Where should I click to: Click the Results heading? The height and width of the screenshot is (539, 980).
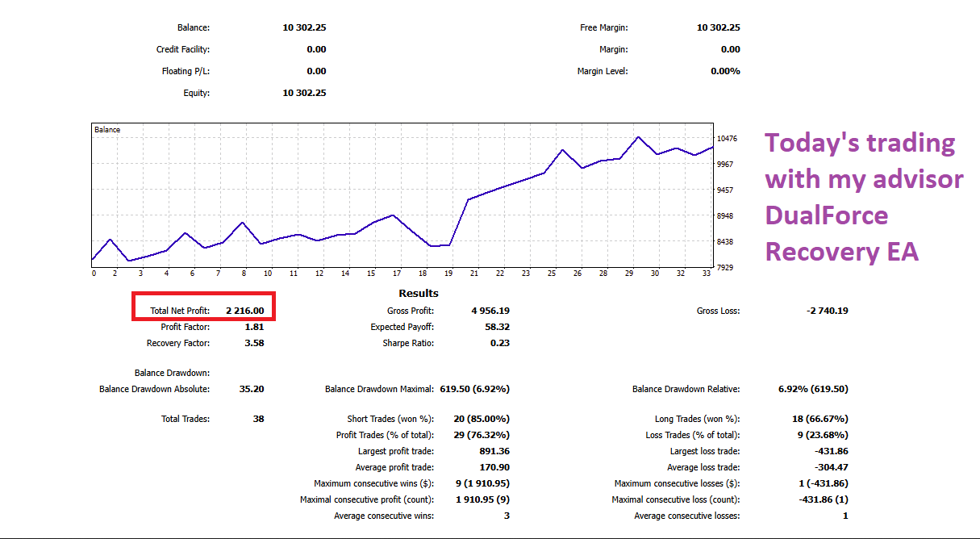(419, 294)
